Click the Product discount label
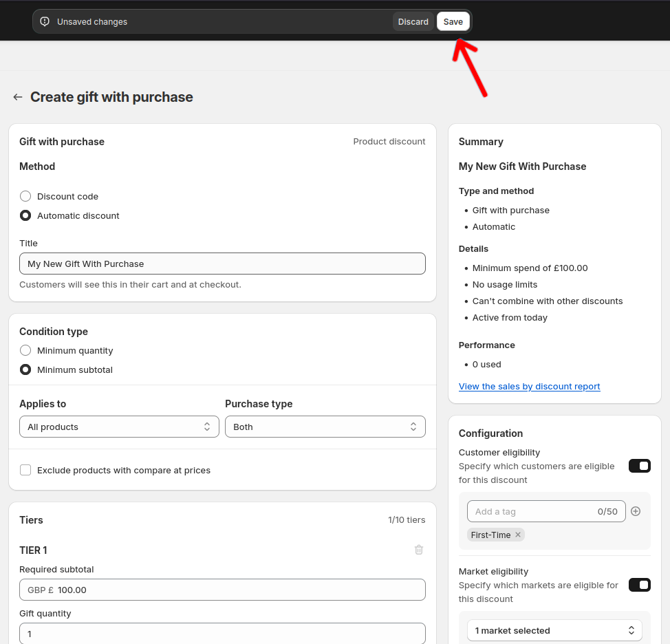Screen dimensions: 670x644 click(389, 142)
